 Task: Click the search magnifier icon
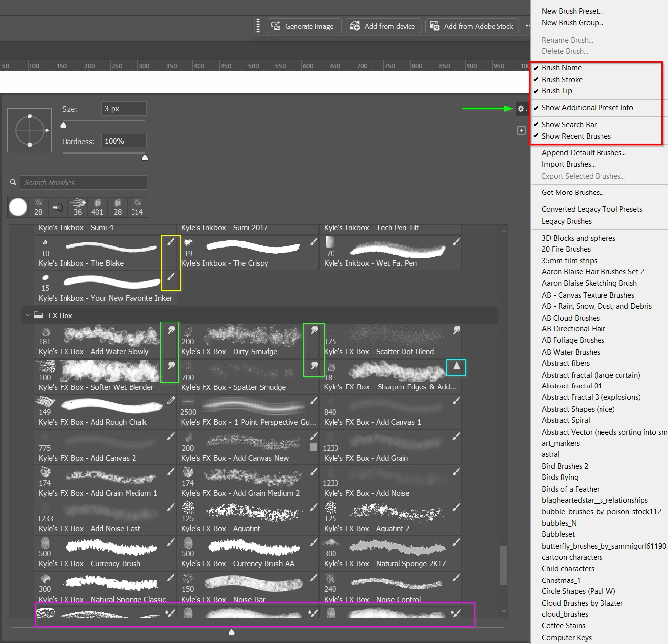13,182
